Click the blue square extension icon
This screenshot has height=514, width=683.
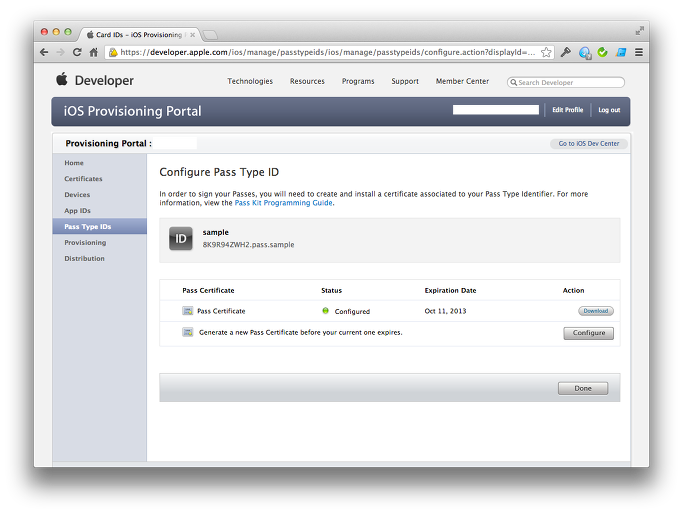pyautogui.click(x=621, y=52)
